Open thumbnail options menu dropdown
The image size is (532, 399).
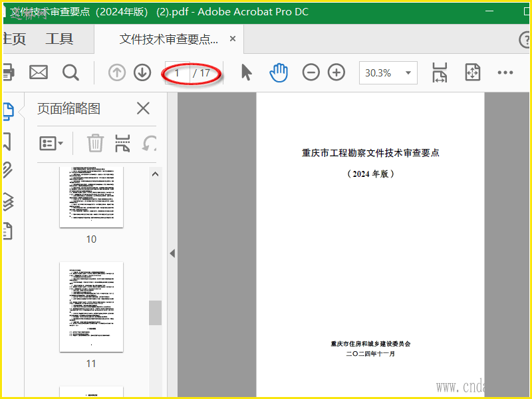coord(51,143)
